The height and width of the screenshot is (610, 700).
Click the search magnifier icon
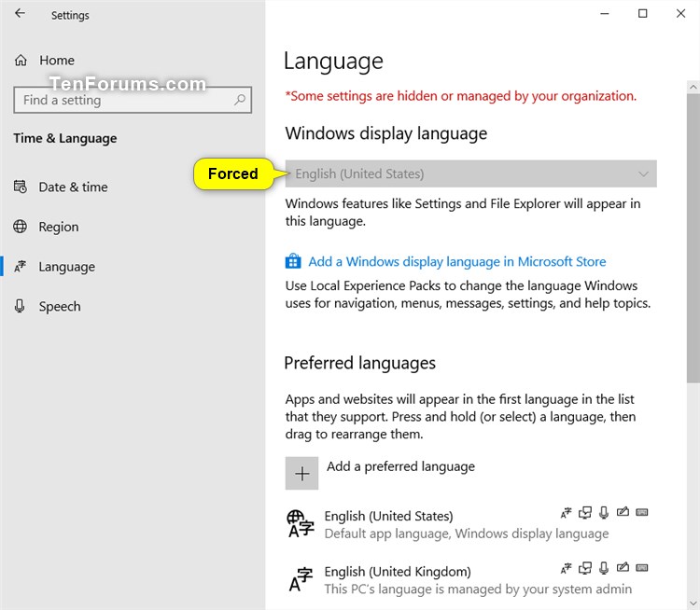pos(240,100)
